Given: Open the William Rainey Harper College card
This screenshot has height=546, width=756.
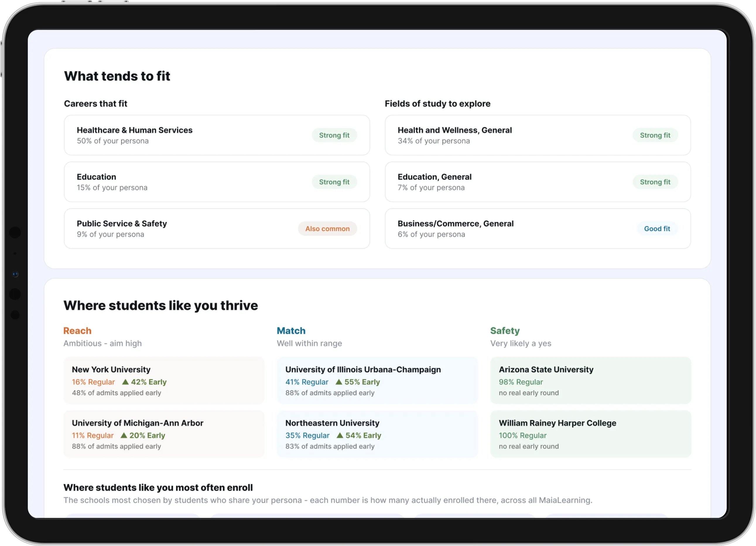Looking at the screenshot, I should pos(591,434).
